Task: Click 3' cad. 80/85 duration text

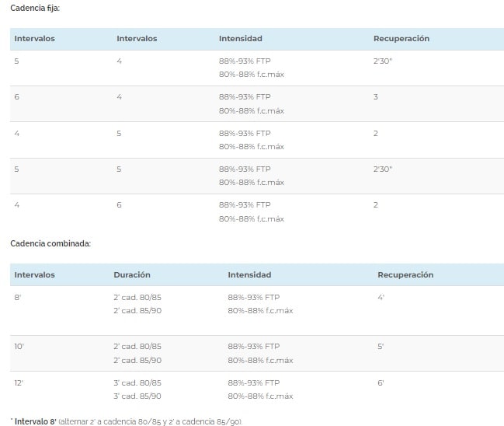Action: [137, 383]
